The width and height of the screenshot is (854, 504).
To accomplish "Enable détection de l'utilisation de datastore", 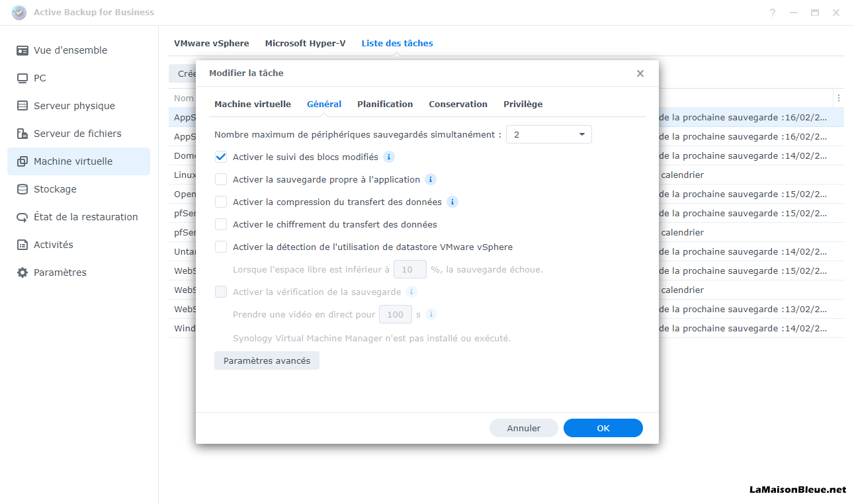I will pyautogui.click(x=221, y=247).
